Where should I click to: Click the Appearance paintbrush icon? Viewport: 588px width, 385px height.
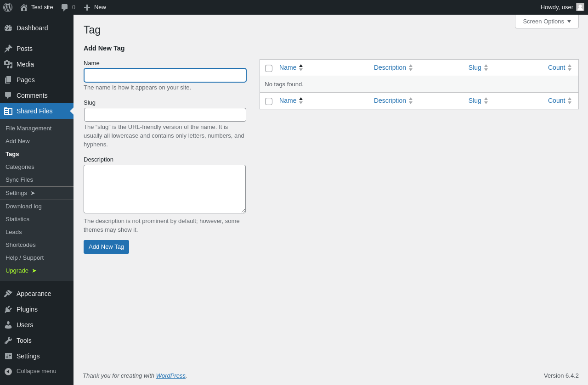click(x=8, y=294)
